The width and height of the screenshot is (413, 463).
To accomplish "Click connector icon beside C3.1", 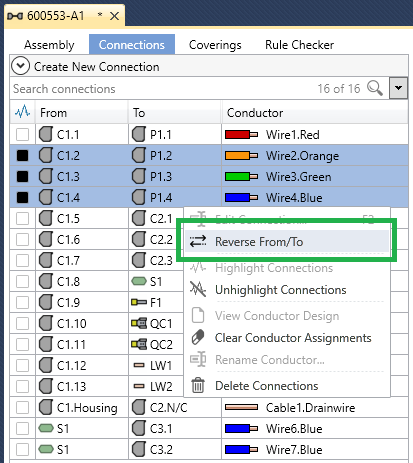I will click(139, 428).
